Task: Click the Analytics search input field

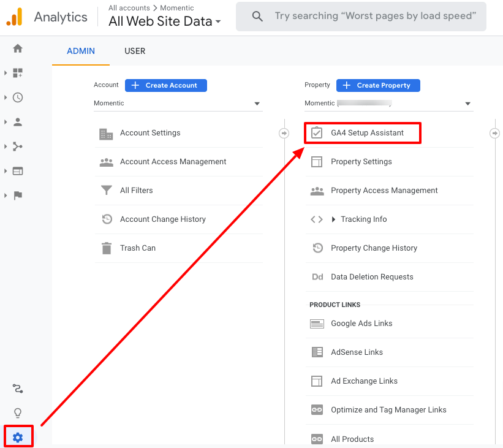Action: 361,17
